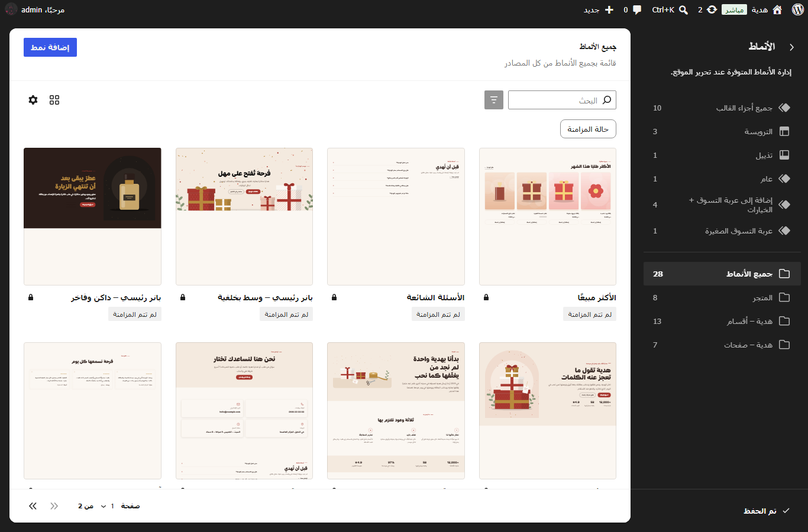
Task: Select the تذييل footer category
Action: pyautogui.click(x=722, y=155)
